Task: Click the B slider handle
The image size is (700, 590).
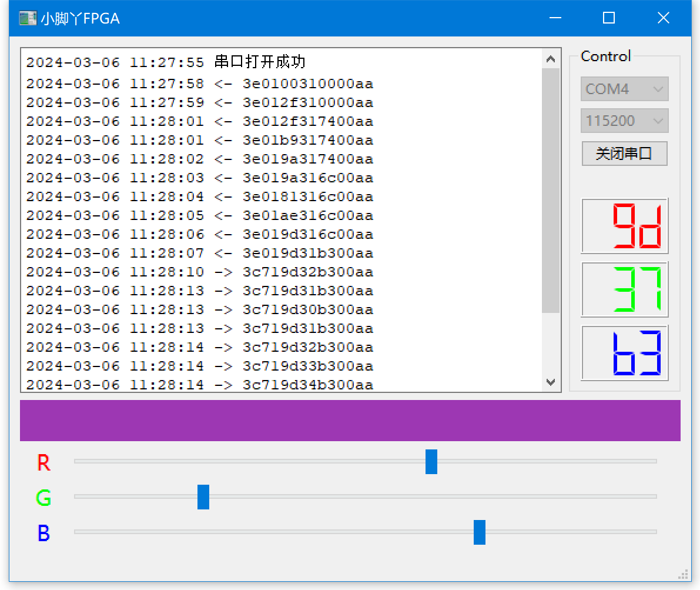Action: 480,532
